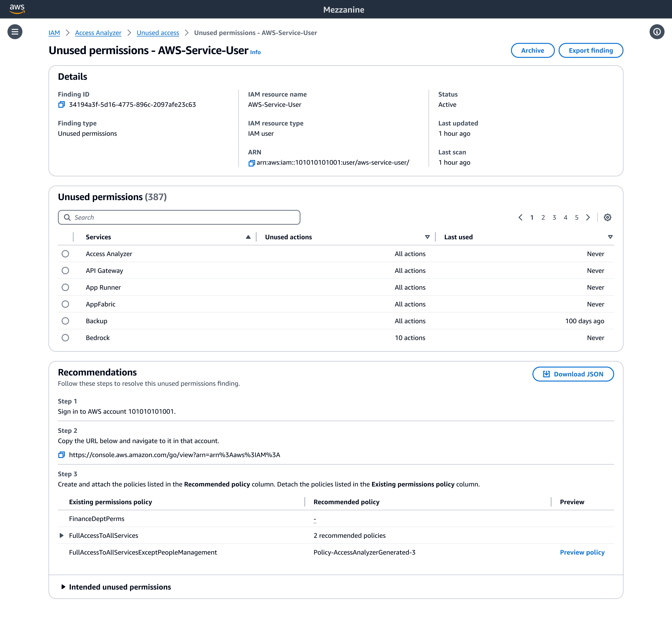Image resolution: width=672 pixels, height=625 pixels.
Task: Open Preview policy link
Action: pos(582,552)
